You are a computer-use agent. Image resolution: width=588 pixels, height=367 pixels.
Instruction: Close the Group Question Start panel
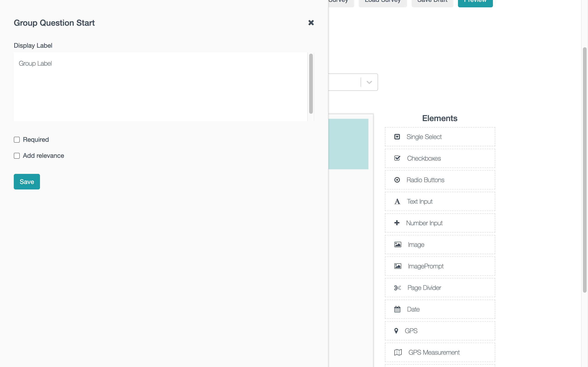[x=311, y=23]
